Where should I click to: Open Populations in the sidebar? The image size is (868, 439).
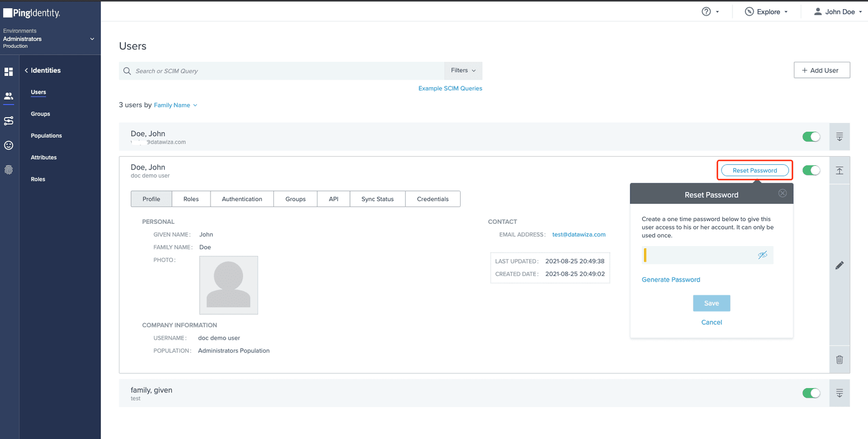click(x=46, y=135)
